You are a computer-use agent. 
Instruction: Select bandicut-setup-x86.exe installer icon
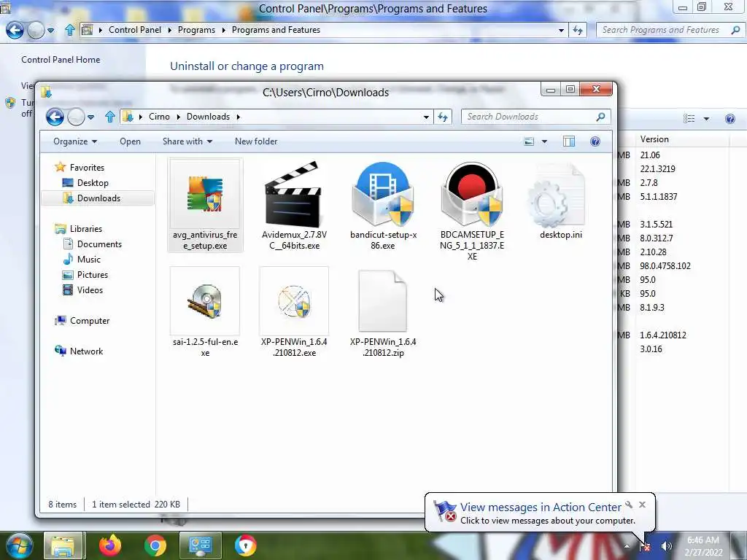[382, 194]
